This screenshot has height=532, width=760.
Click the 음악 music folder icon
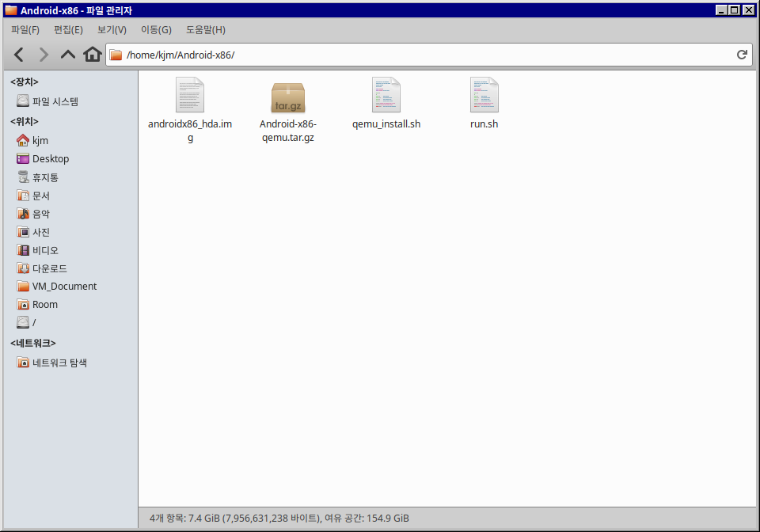(x=23, y=214)
